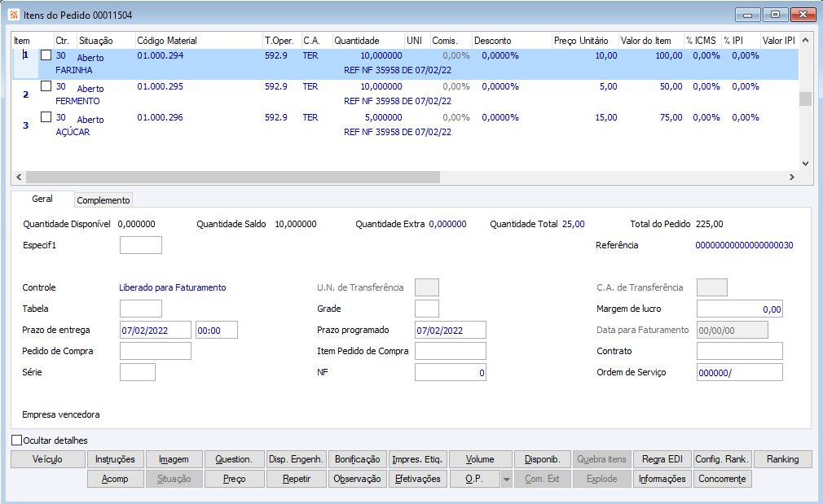The height and width of the screenshot is (504, 823).
Task: Click the Veículo button
Action: 47,459
